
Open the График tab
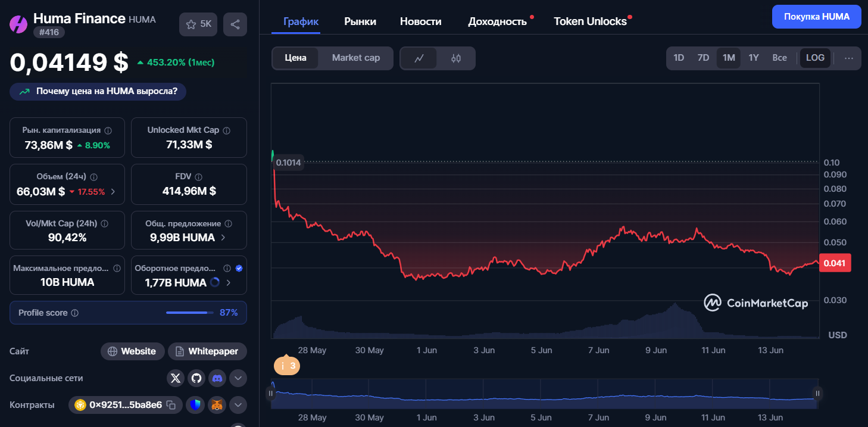(x=301, y=21)
